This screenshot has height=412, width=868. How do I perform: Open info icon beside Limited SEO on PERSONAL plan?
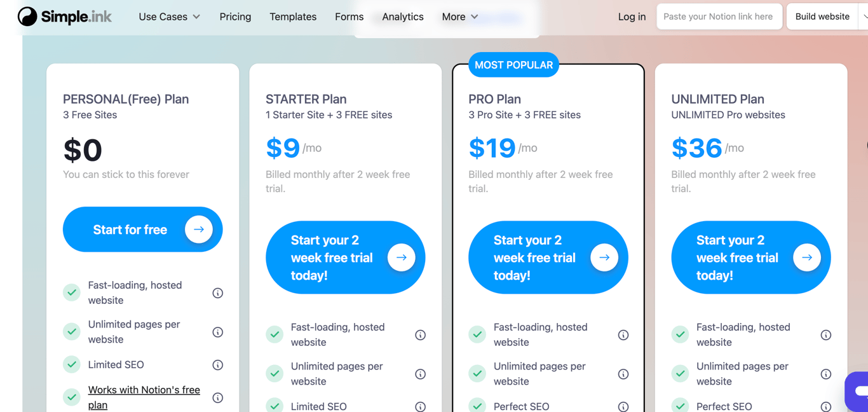click(x=217, y=364)
